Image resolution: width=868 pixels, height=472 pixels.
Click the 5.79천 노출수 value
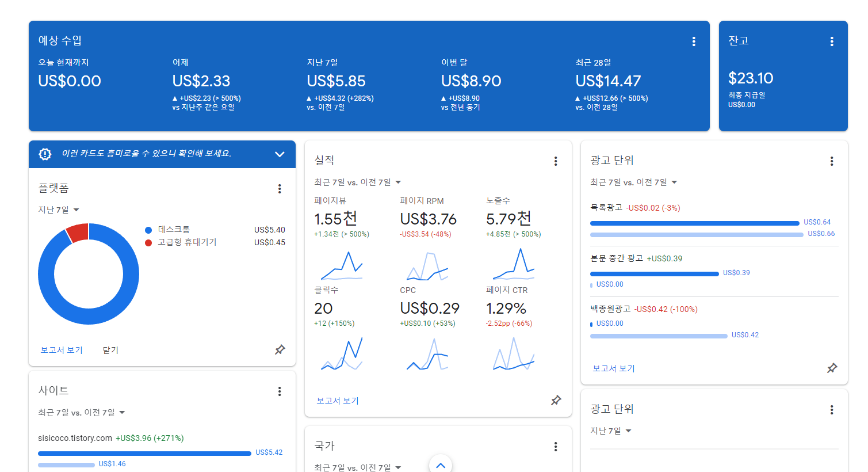[x=508, y=219]
